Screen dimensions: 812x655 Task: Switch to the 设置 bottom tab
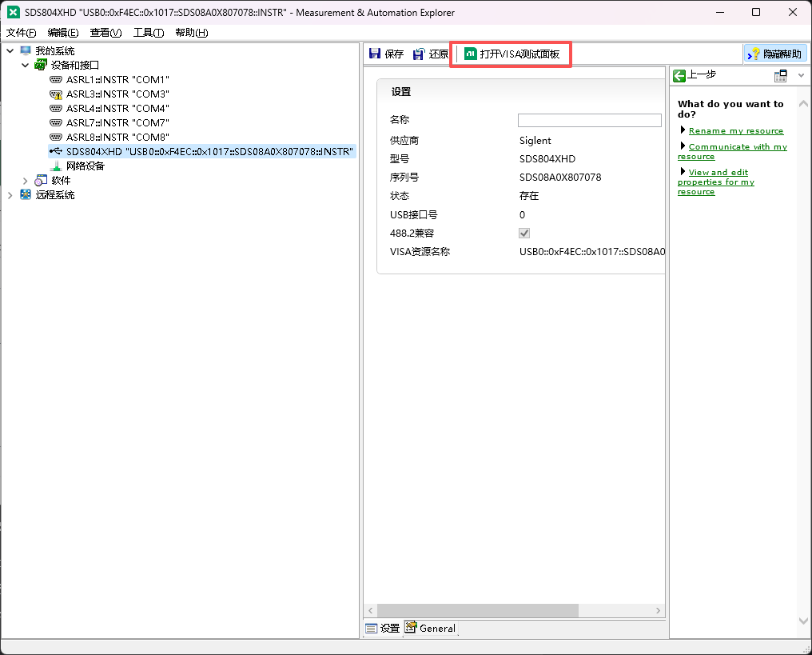(x=383, y=628)
